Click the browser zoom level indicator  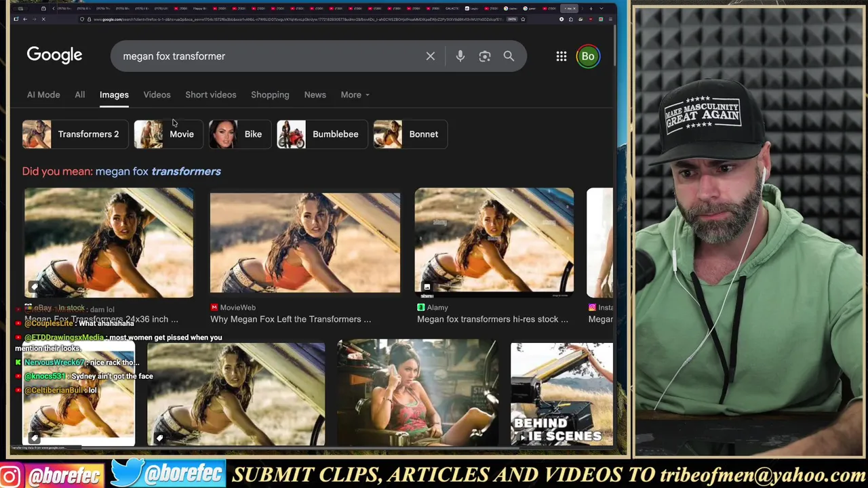coord(512,19)
